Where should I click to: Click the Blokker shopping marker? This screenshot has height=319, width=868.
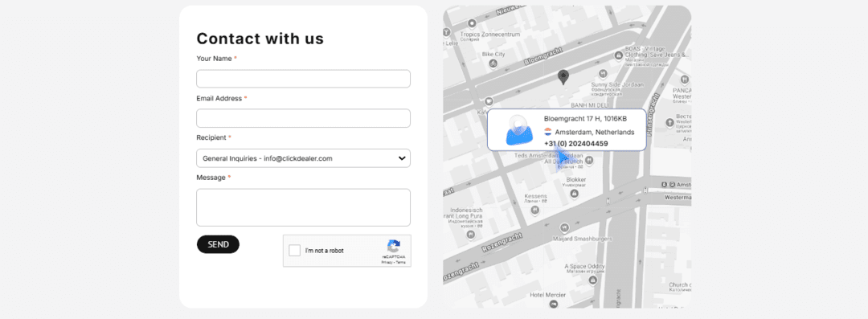pyautogui.click(x=574, y=194)
